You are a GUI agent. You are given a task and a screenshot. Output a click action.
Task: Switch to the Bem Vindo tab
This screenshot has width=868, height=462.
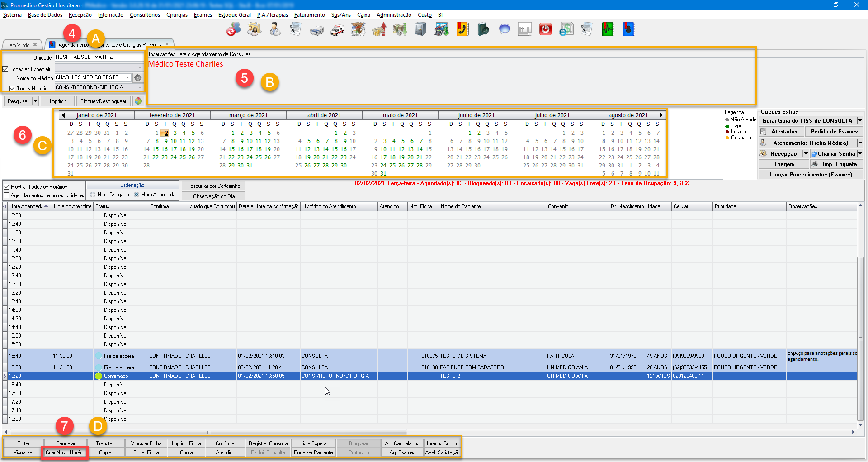click(x=18, y=45)
